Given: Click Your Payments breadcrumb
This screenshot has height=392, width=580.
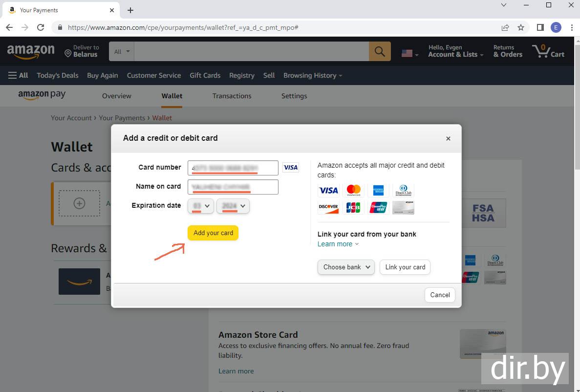Looking at the screenshot, I should coord(122,118).
